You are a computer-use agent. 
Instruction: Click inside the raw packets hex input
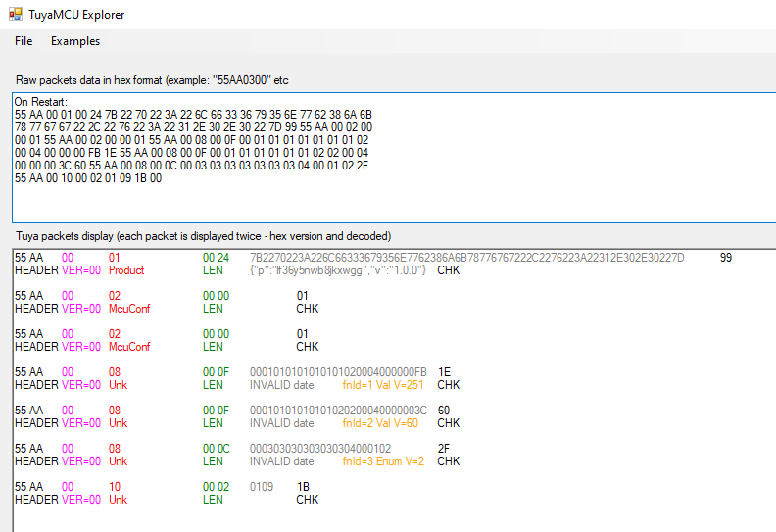tap(394, 158)
